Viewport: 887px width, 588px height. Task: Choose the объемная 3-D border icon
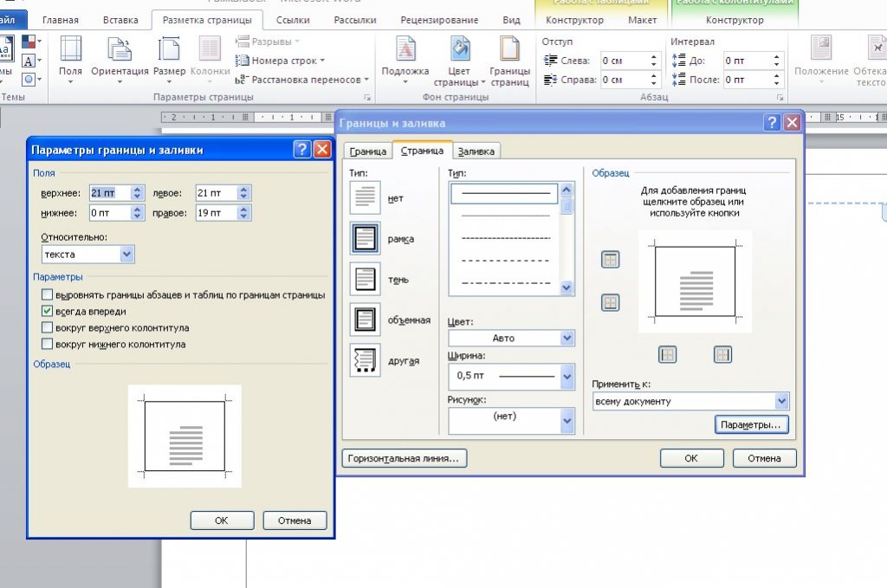[365, 320]
